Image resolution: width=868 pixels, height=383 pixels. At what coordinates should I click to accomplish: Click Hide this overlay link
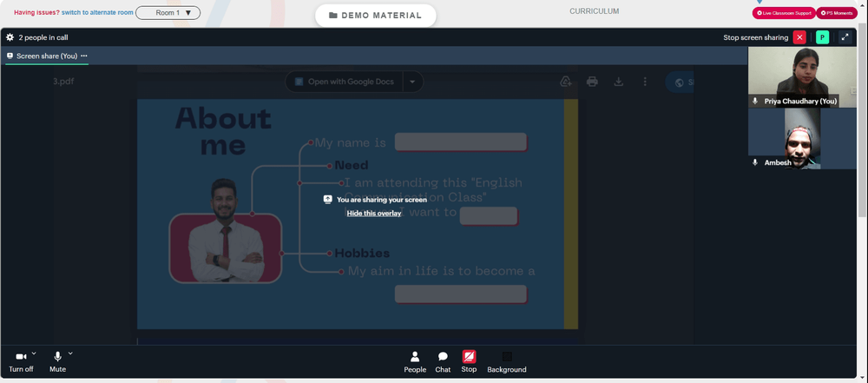[x=373, y=214]
